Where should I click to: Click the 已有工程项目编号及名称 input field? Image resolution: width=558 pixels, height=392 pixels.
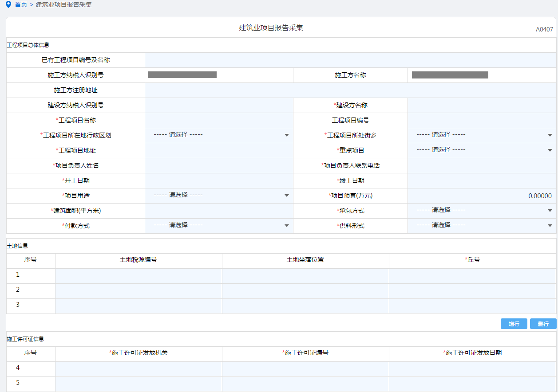(x=350, y=60)
